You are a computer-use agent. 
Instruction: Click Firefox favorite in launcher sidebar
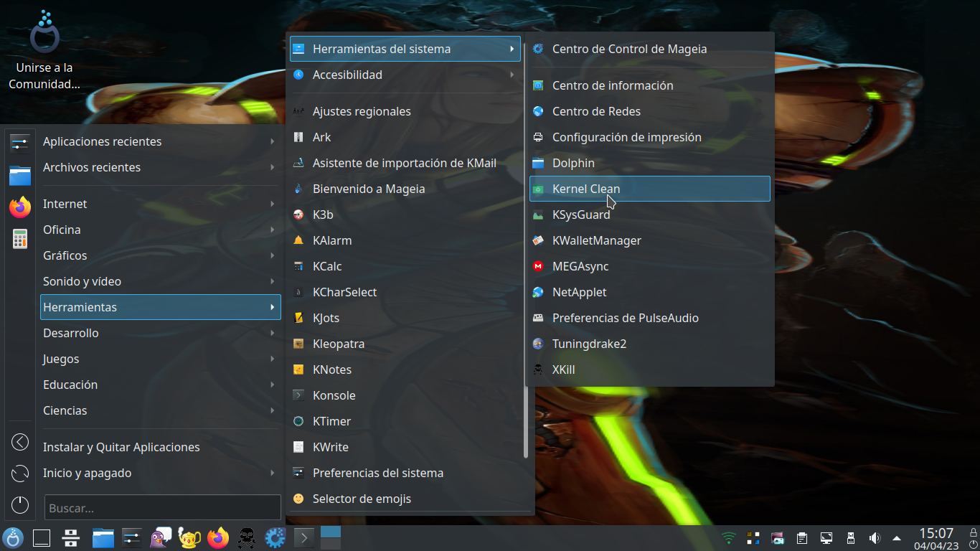pyautogui.click(x=20, y=207)
